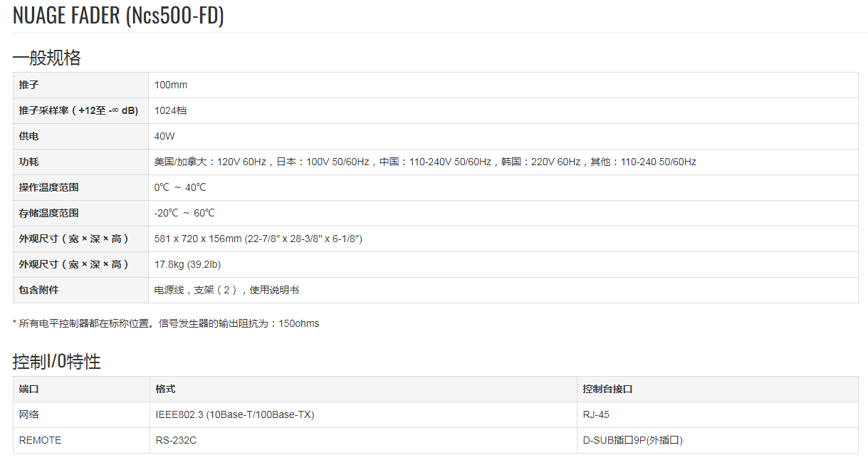
Task: Select the 控制I/O特性 section heading
Action: point(57,362)
